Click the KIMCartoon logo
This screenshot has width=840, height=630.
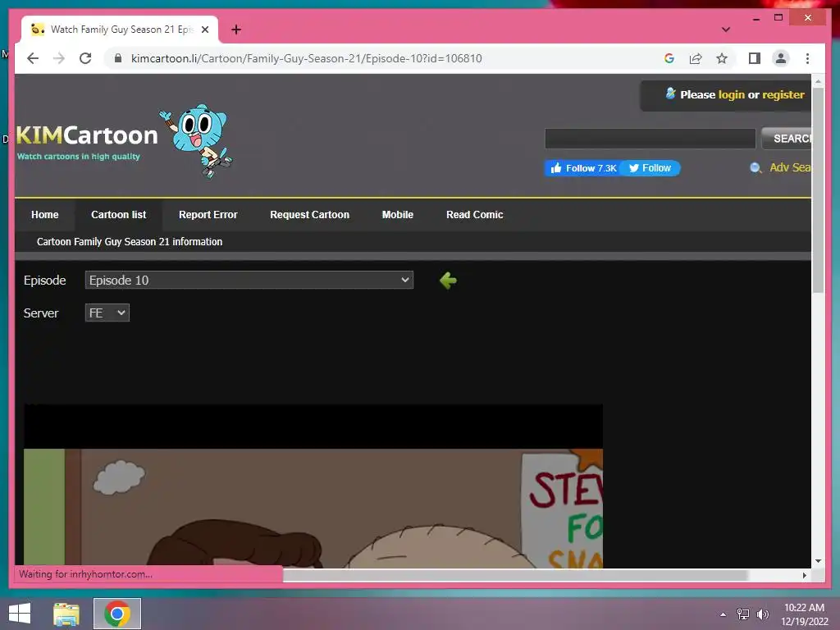(x=87, y=140)
